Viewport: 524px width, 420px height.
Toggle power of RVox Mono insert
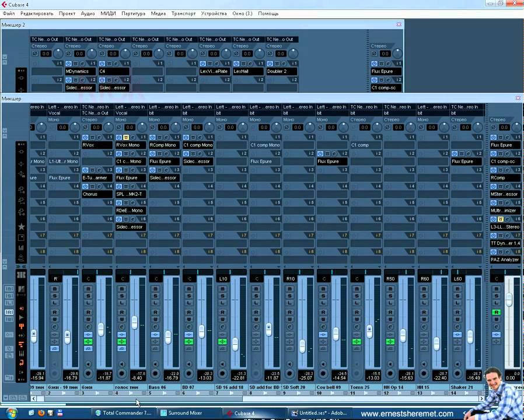[x=119, y=137]
